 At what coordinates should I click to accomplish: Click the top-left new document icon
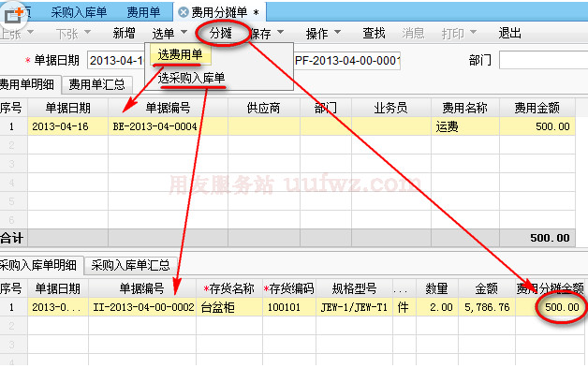pyautogui.click(x=14, y=15)
